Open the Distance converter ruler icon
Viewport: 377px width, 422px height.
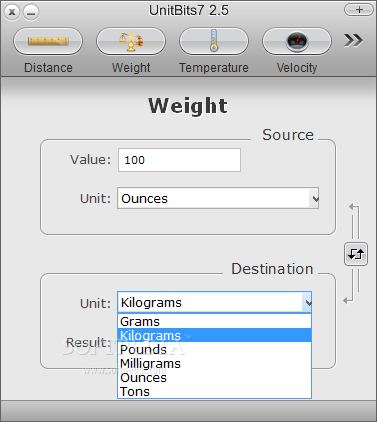click(x=48, y=41)
